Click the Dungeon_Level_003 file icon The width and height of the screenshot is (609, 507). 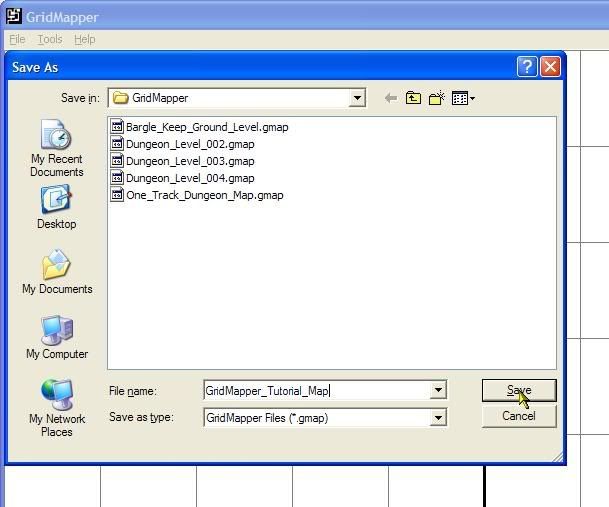coord(117,161)
